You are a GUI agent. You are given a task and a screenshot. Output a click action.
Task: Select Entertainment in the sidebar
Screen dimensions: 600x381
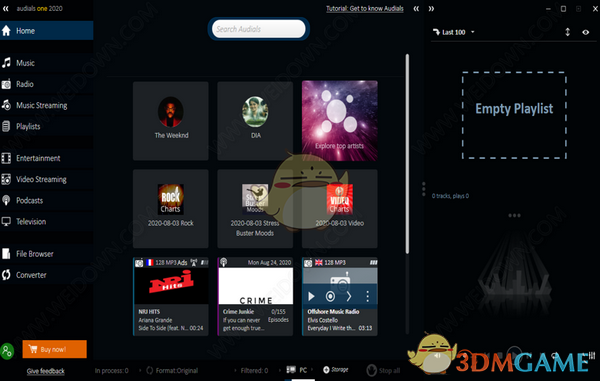46,158
